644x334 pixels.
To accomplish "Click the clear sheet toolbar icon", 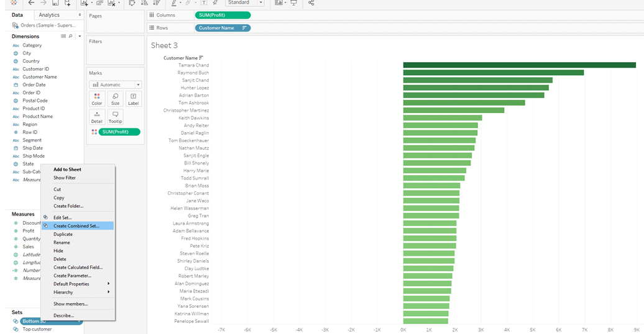I will (x=111, y=2).
